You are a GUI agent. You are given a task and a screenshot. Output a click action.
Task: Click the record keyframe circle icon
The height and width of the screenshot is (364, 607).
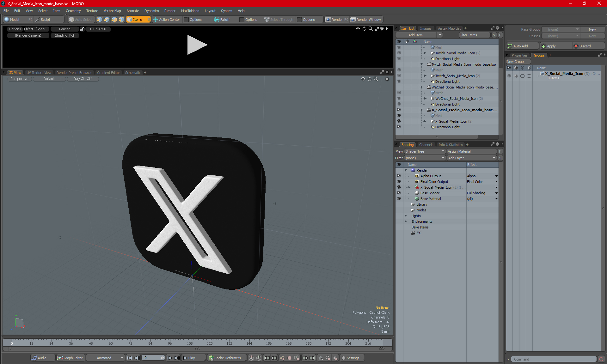pos(289,358)
